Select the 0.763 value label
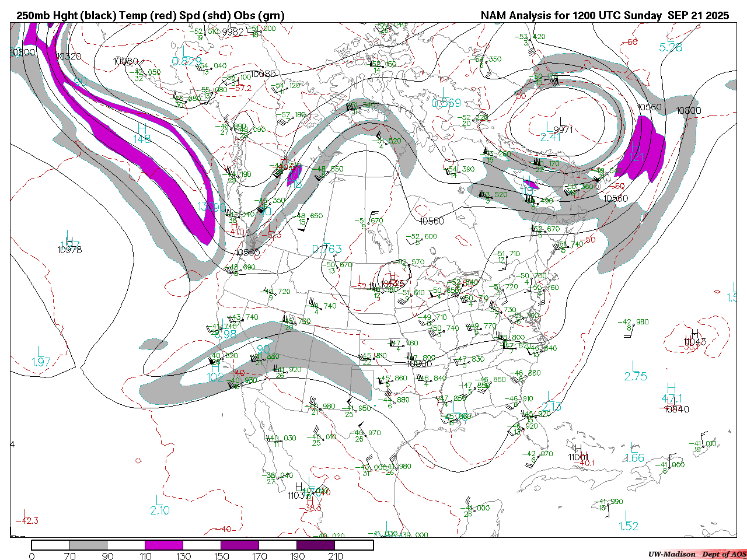Image resolution: width=747 pixels, height=560 pixels. pyautogui.click(x=327, y=249)
